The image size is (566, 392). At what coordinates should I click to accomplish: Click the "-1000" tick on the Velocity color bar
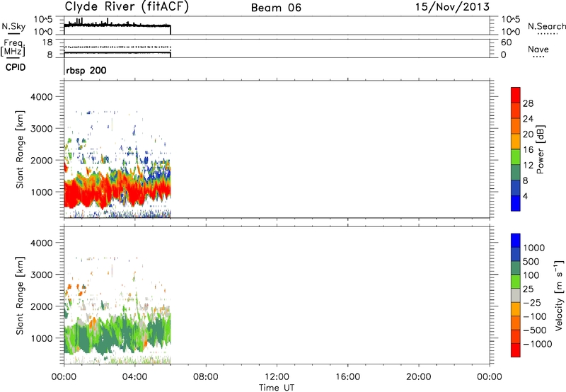pos(538,344)
